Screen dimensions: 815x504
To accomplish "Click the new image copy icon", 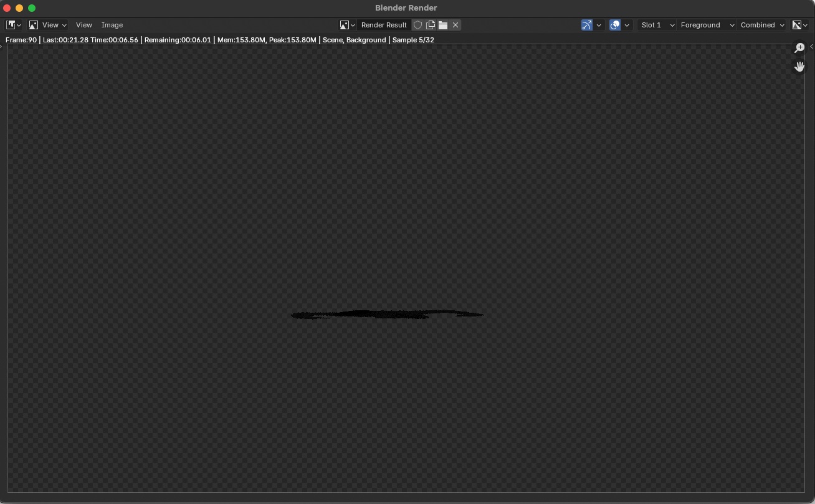I will point(431,25).
